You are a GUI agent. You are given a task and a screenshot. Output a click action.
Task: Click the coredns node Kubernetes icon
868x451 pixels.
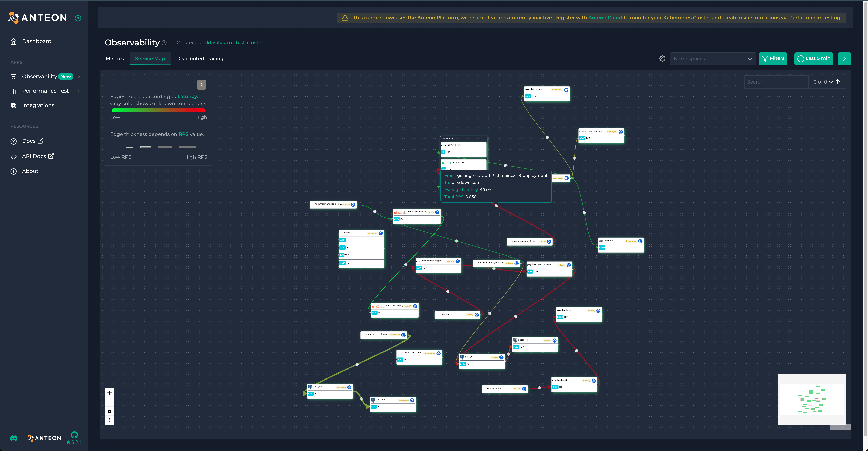(x=640, y=241)
